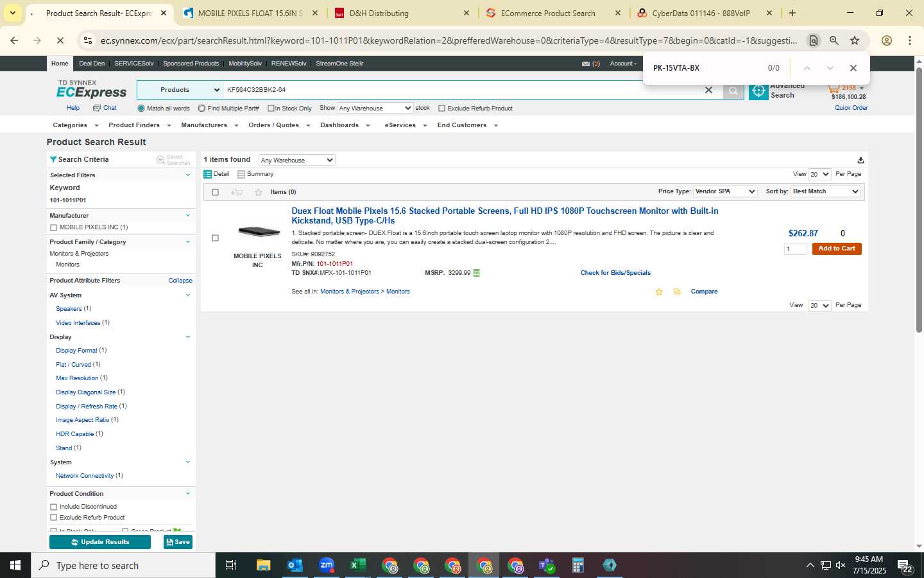Open File Explorer from the taskbar
Image resolution: width=924 pixels, height=578 pixels.
click(264, 565)
